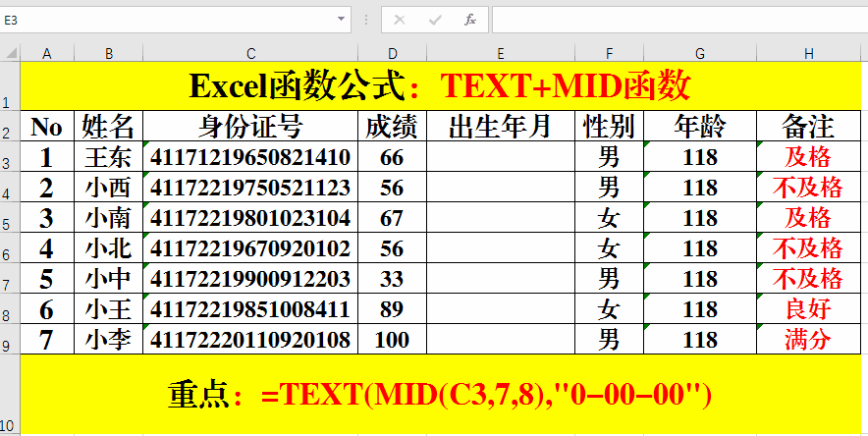Select the name cell '小北'
Image resolution: width=868 pixels, height=436 pixels.
[x=108, y=247]
